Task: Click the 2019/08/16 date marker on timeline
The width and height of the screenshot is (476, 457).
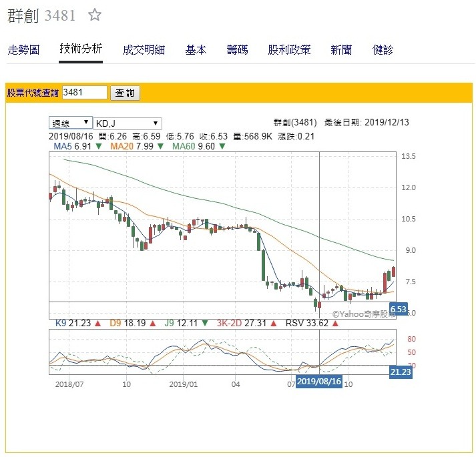Action: [x=318, y=380]
